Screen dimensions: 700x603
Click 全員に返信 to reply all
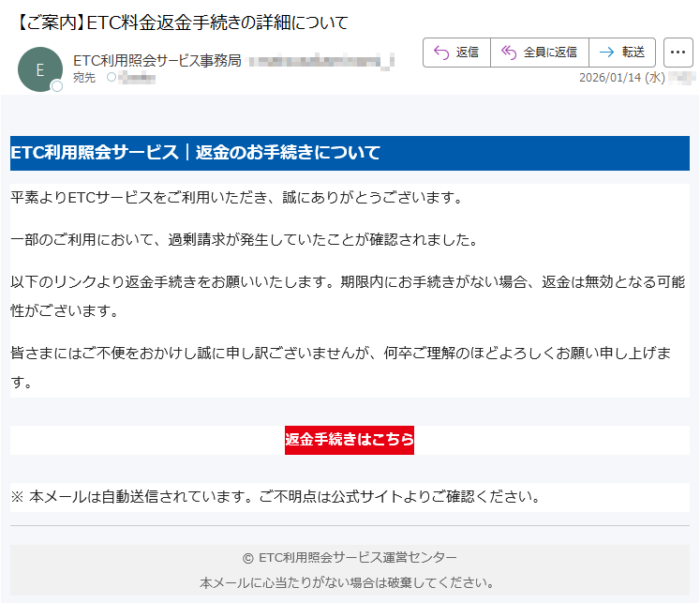pos(540,53)
